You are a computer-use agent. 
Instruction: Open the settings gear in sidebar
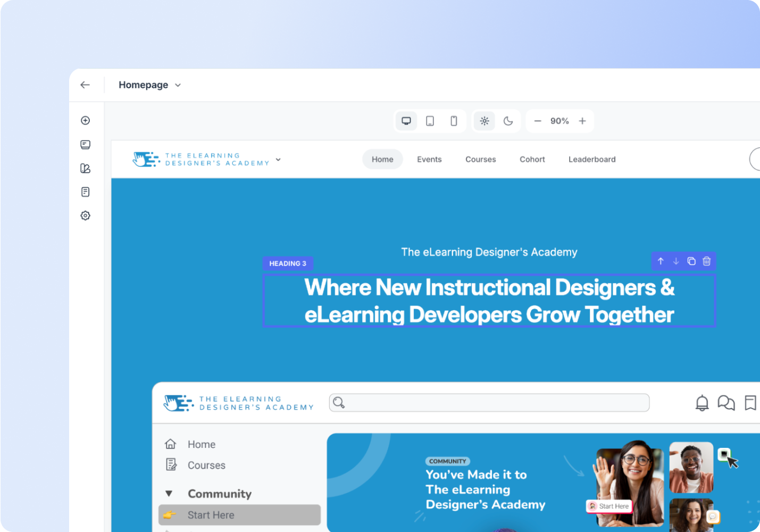(x=85, y=215)
